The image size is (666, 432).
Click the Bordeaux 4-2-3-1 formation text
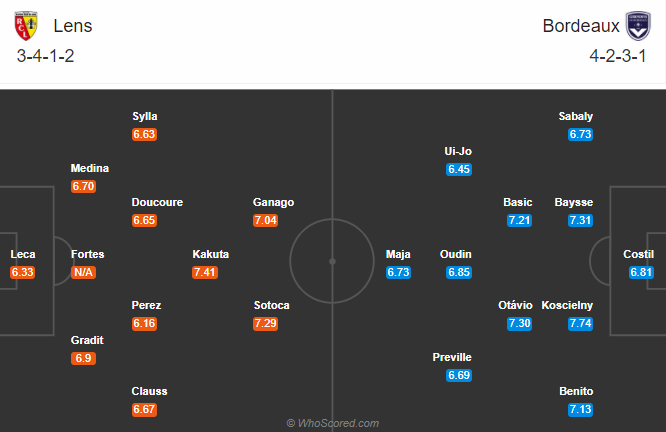(617, 56)
